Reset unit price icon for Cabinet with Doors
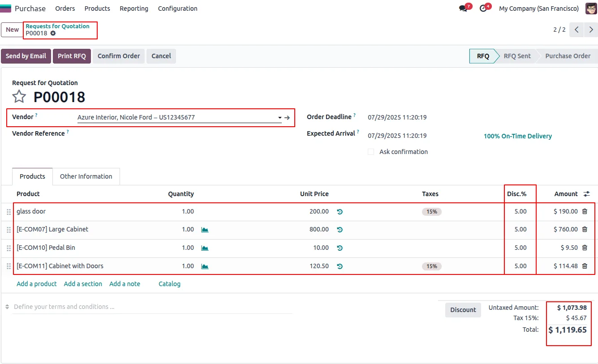This screenshot has height=364, width=598. (x=340, y=266)
